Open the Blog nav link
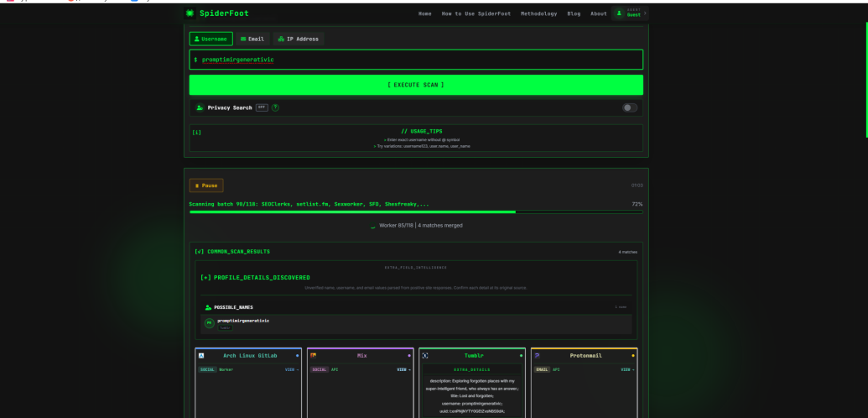868x418 pixels. pos(574,14)
